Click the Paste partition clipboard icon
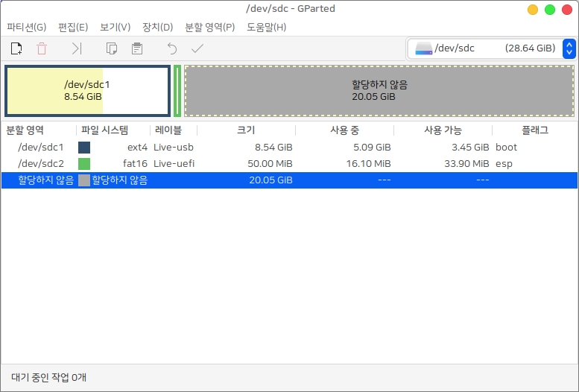579x392 pixels. (x=136, y=49)
